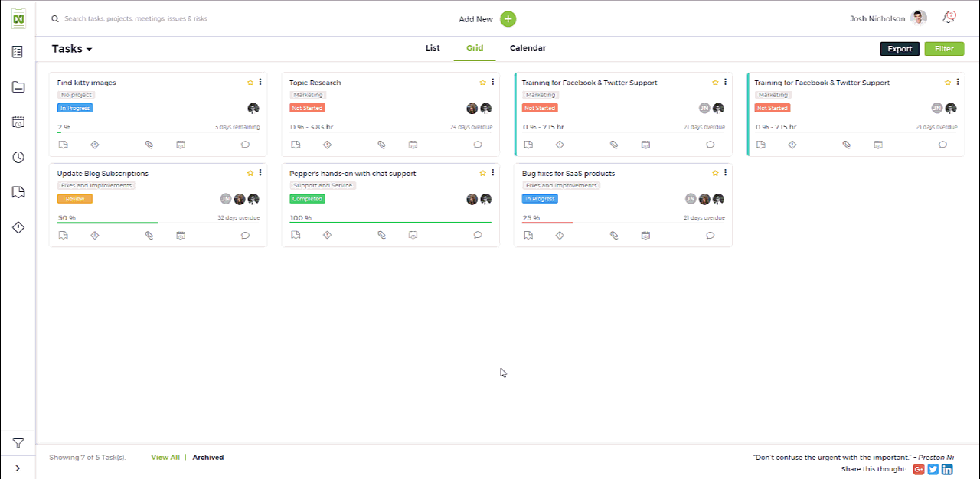Toggle favorite star on Topic Research
Image resolution: width=980 pixels, height=479 pixels.
tap(482, 83)
